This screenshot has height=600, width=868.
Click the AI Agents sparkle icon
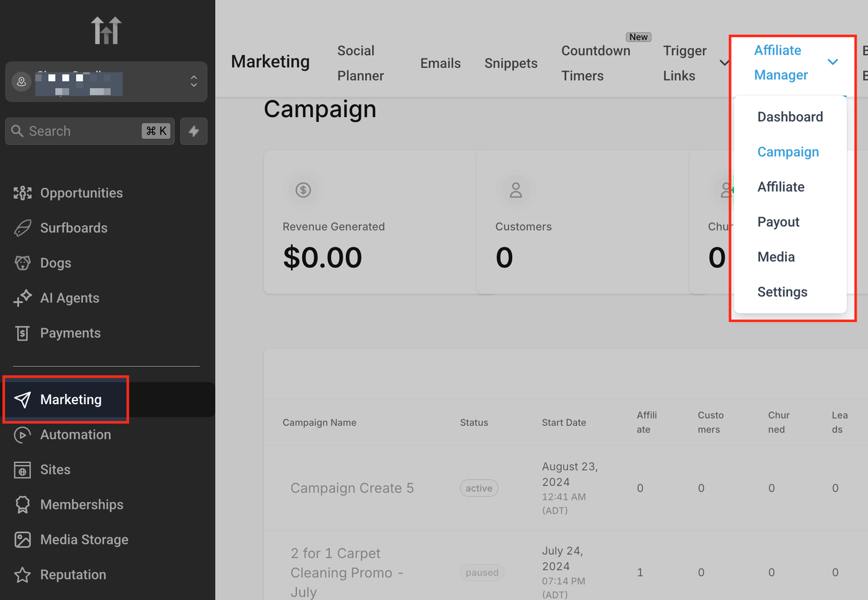pyautogui.click(x=22, y=298)
